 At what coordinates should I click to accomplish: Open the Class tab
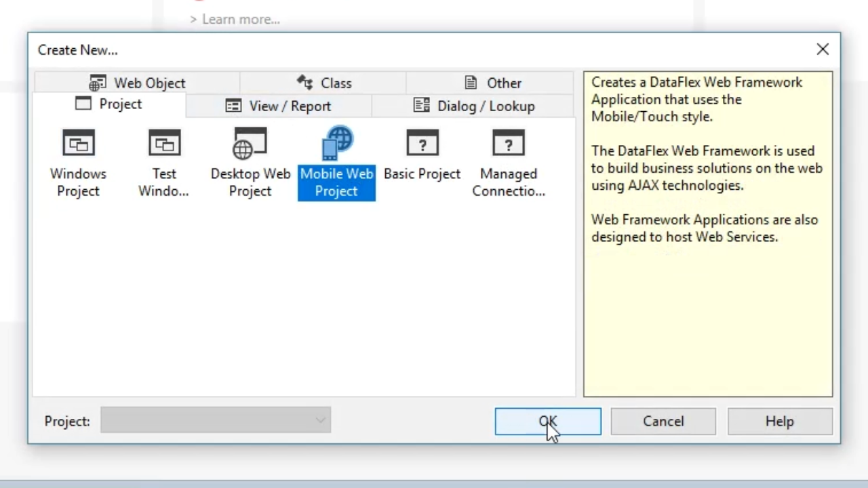pos(323,83)
